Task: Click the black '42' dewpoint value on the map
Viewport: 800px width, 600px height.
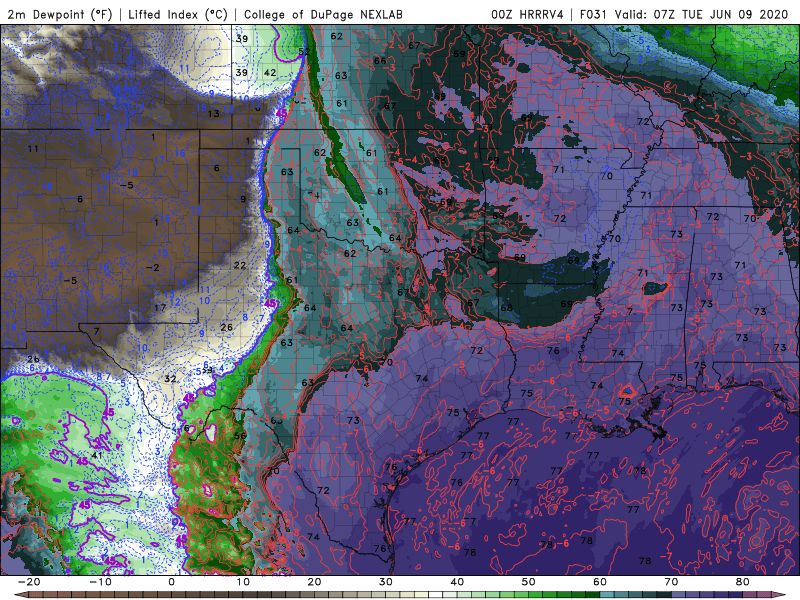Action: pos(270,73)
